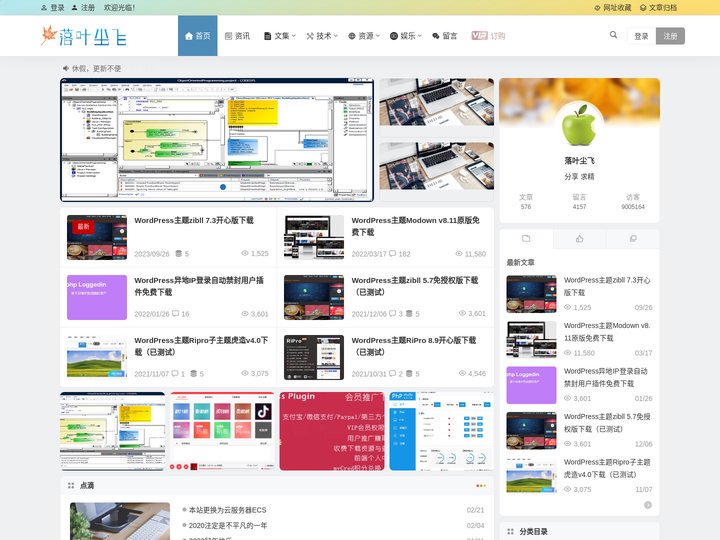This screenshot has width=720, height=540.
Task: Open 文章归档 link in top bar
Action: click(658, 7)
